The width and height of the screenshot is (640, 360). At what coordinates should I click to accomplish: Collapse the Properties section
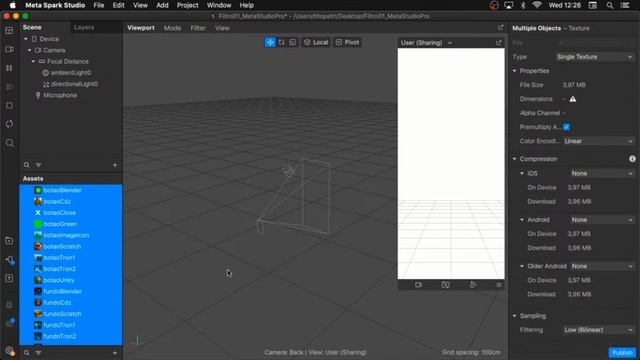pyautogui.click(x=514, y=71)
